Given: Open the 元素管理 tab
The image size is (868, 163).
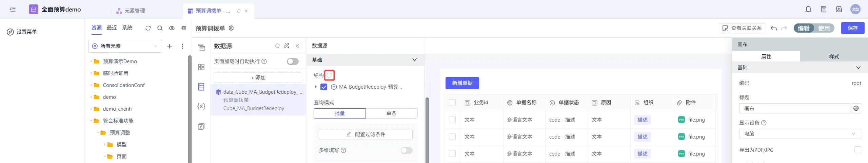Looking at the screenshot, I should point(131,11).
